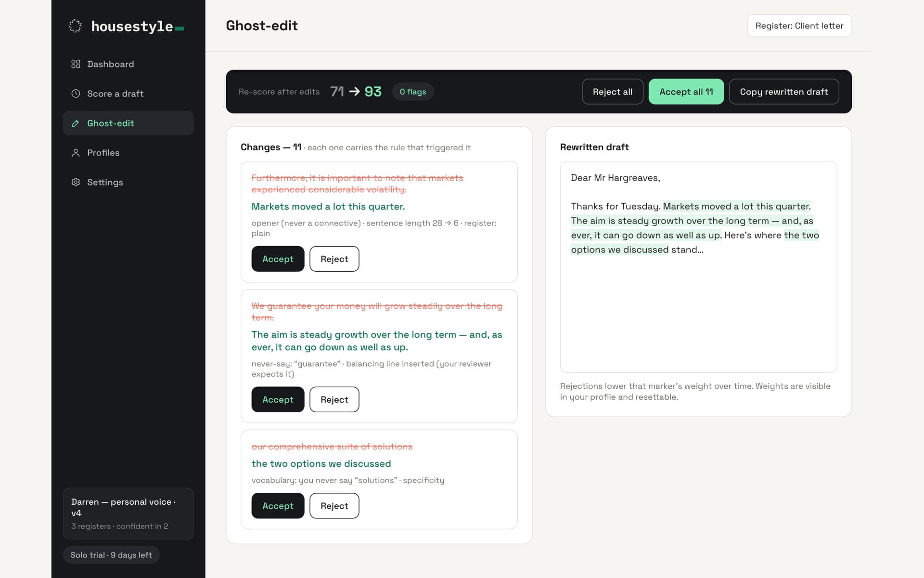924x578 pixels.
Task: Open Darren personal voice v4 profile card
Action: 128,513
